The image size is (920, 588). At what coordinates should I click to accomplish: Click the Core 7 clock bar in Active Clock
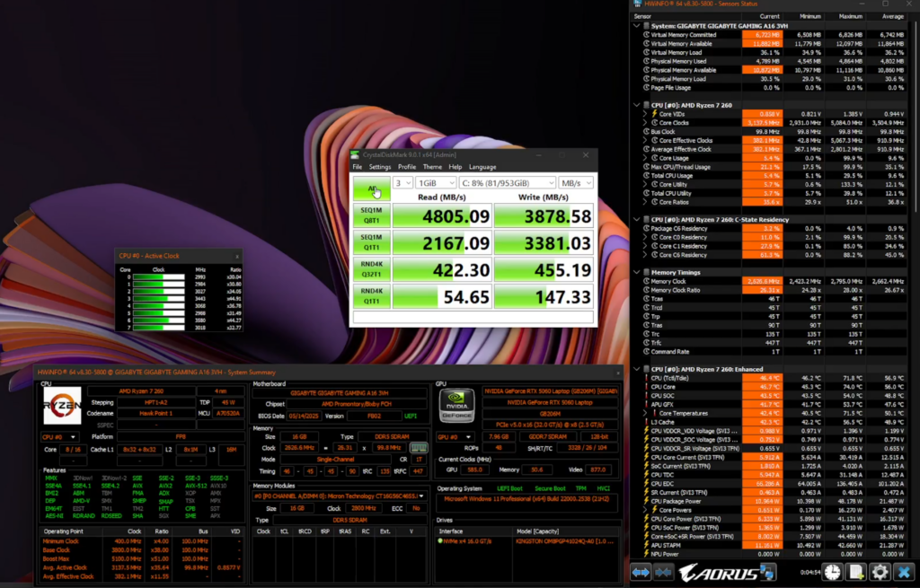(158, 327)
